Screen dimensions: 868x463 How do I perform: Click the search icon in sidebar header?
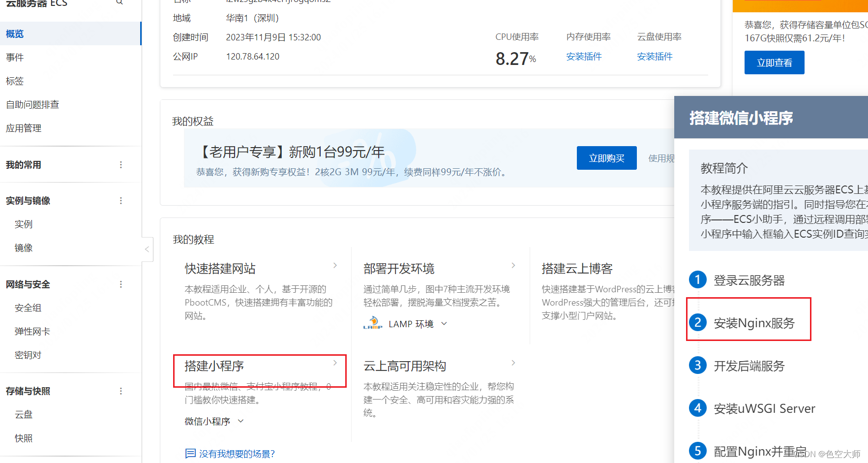click(x=120, y=2)
